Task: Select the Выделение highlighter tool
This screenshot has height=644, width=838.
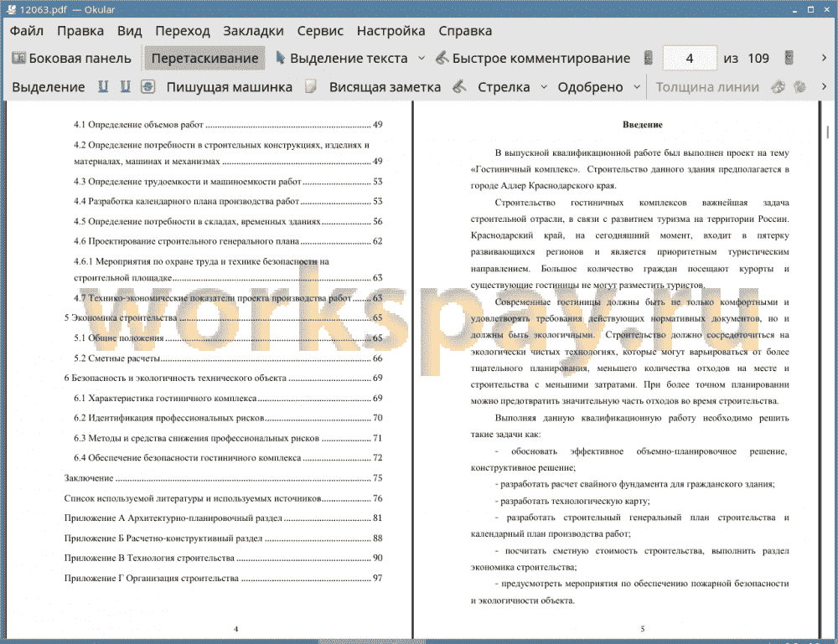Action: (x=48, y=87)
